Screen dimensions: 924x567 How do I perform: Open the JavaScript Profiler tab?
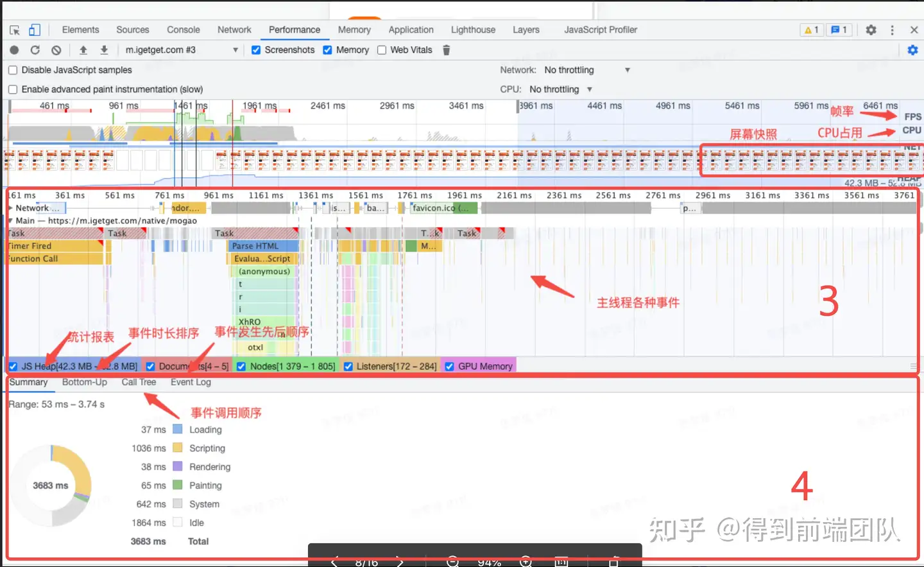click(x=601, y=30)
